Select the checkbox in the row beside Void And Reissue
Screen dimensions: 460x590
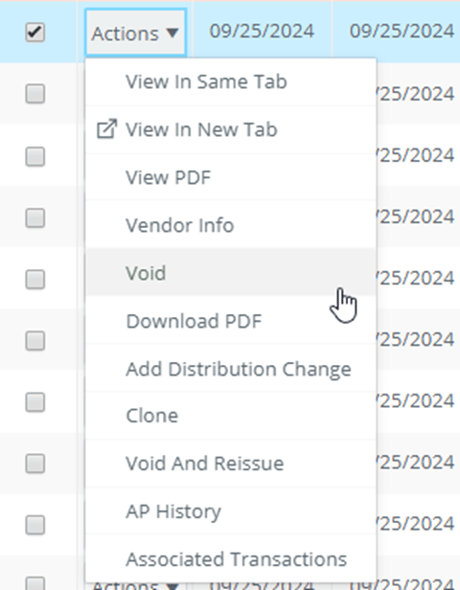pos(35,463)
